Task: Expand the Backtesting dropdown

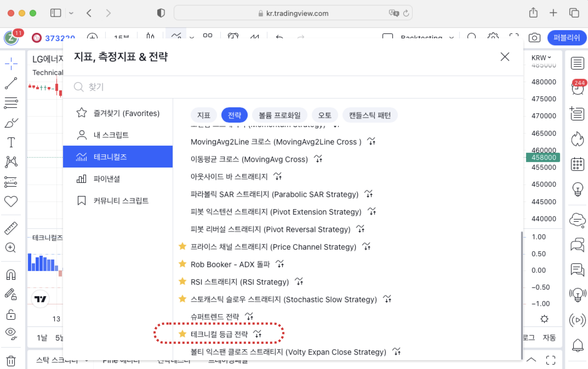Action: click(451, 38)
